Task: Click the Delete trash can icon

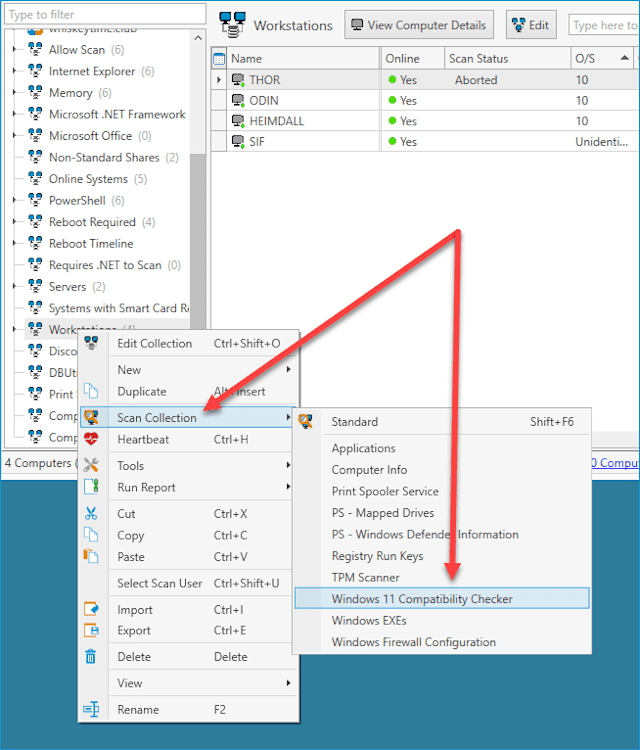Action: [91, 656]
